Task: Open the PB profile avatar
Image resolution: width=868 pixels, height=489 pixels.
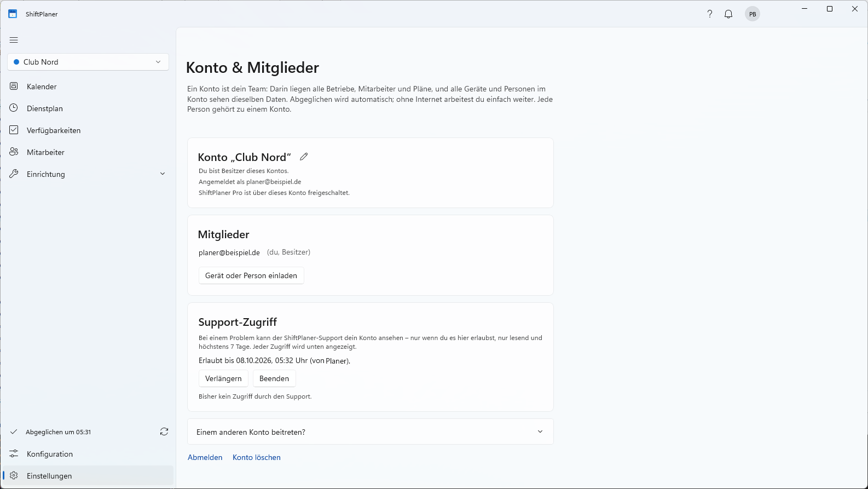Action: tap(753, 14)
